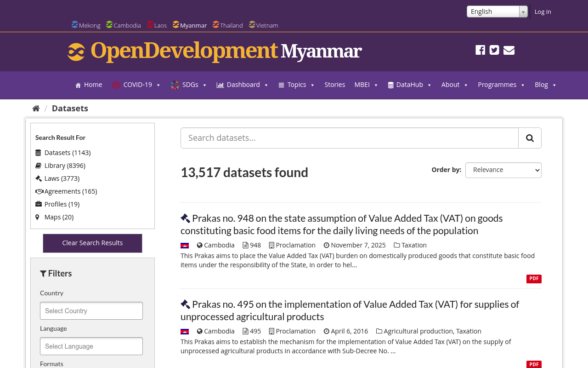Open the English language dropdown

click(x=497, y=11)
